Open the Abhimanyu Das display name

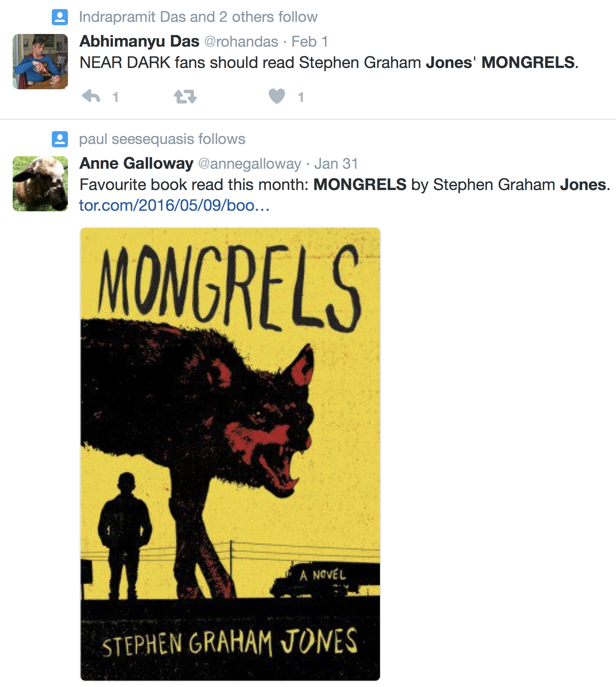[x=139, y=41]
